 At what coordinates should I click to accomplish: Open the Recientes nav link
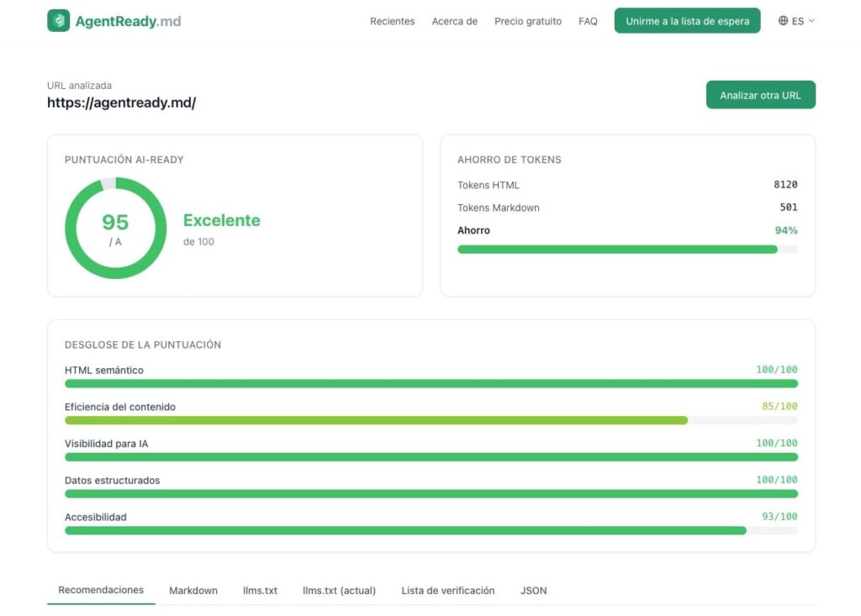[392, 21]
